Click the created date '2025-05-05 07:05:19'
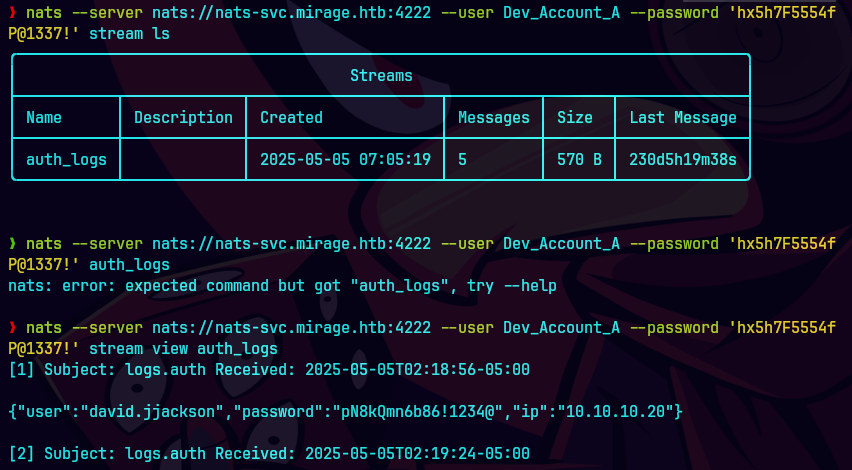Screen dimensions: 852x470 click(345, 159)
